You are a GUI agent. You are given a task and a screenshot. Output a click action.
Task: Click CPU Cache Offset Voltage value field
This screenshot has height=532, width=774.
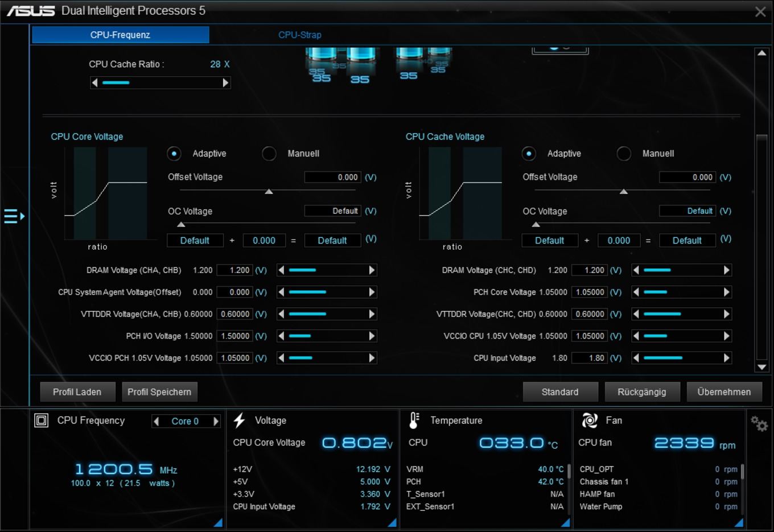[x=687, y=178]
